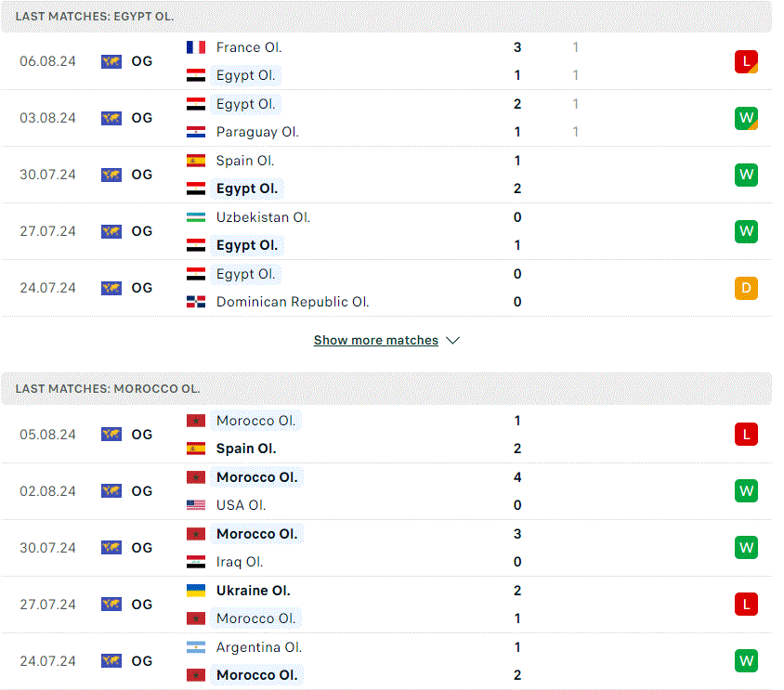
Task: Click the orange D result badge
Action: (x=746, y=288)
